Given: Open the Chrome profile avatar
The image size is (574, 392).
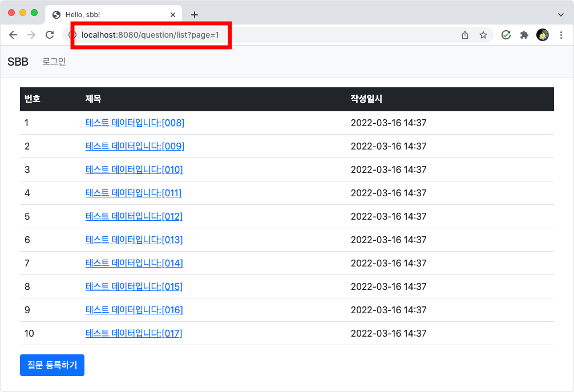Looking at the screenshot, I should pyautogui.click(x=543, y=35).
